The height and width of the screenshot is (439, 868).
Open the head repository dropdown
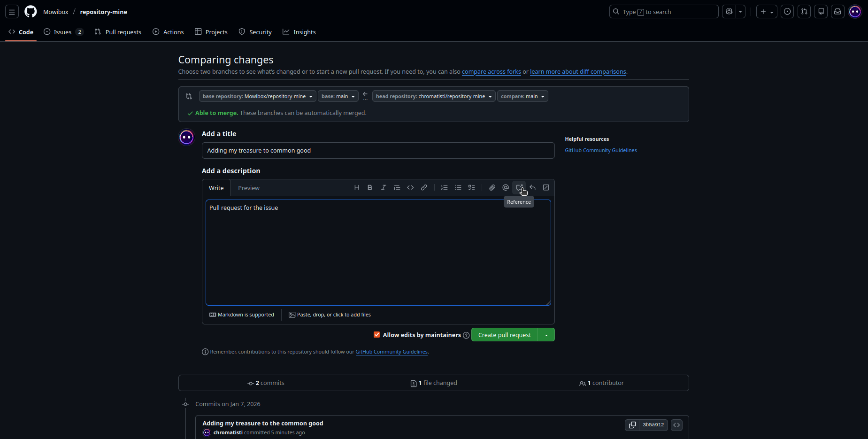click(434, 96)
